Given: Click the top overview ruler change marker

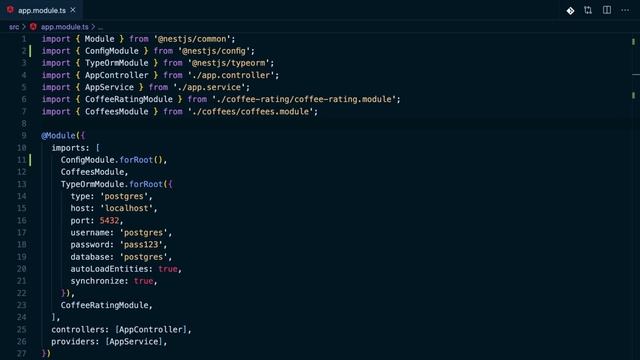Looking at the screenshot, I should 633,41.
